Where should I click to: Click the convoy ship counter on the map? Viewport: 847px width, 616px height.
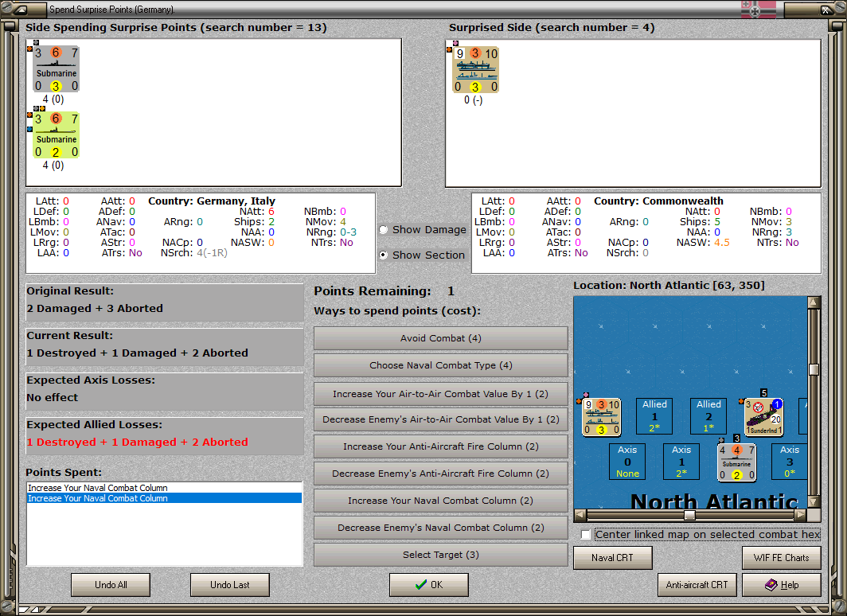click(601, 417)
